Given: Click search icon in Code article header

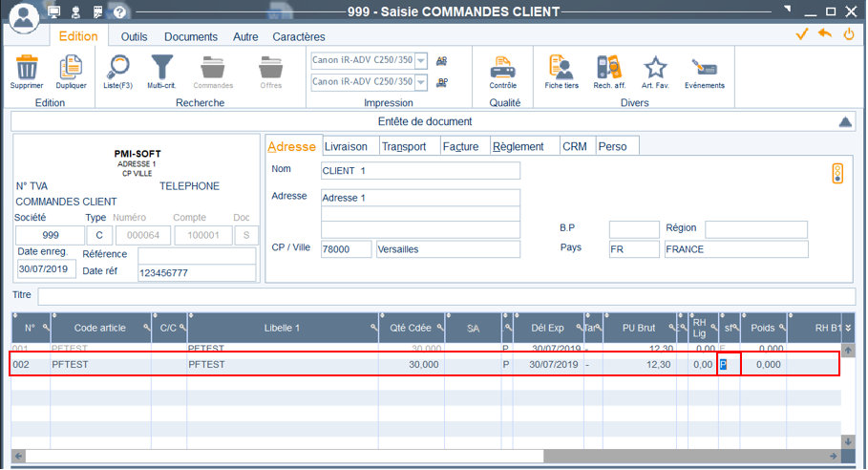Looking at the screenshot, I should pyautogui.click(x=147, y=327).
